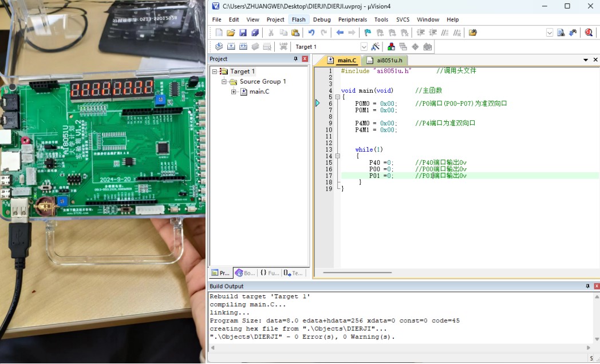The image size is (600, 364).
Task: Click the Paste clipboard icon
Action: coord(295,33)
